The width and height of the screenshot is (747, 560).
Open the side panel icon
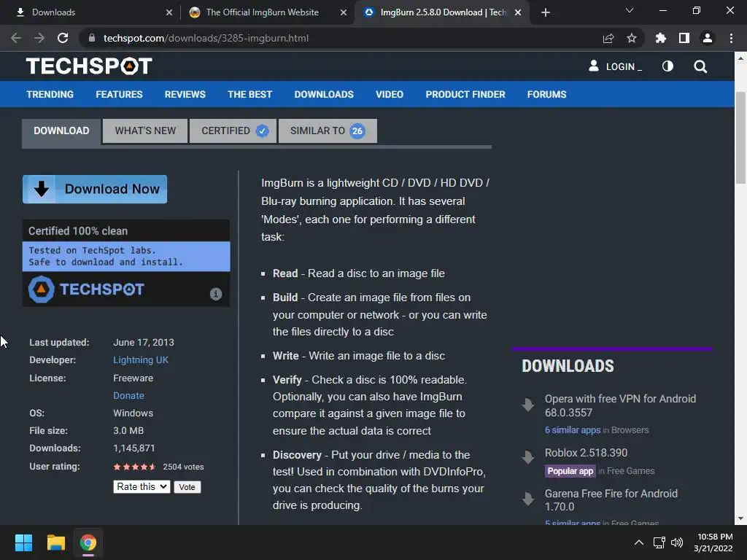[684, 38]
